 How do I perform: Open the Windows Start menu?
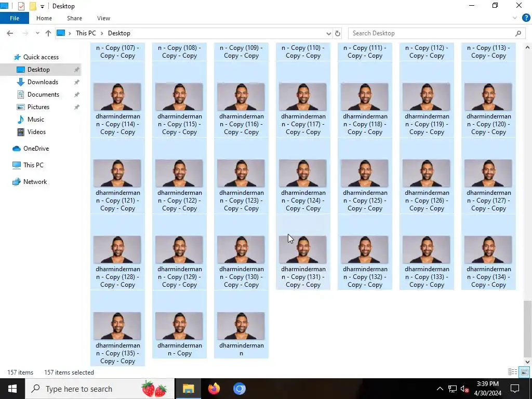(x=12, y=389)
